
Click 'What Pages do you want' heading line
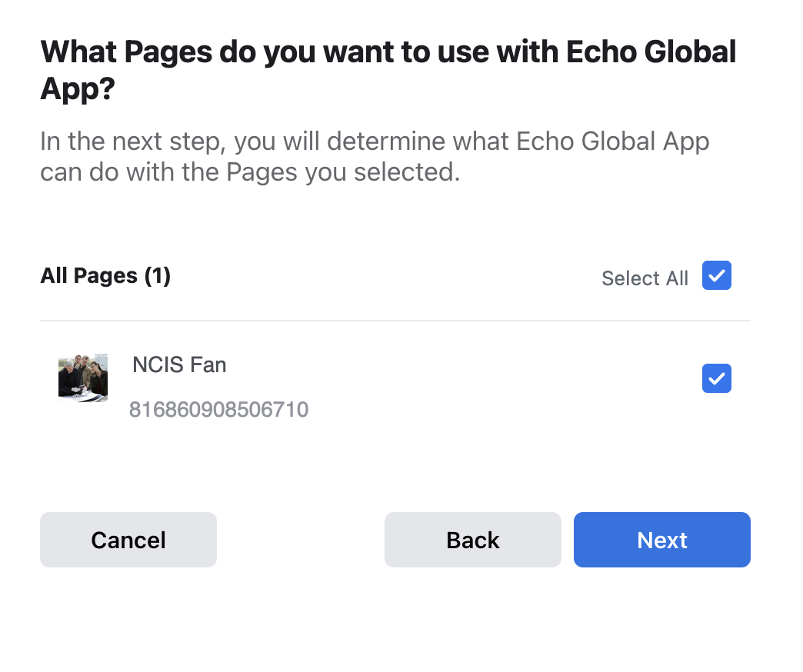[x=388, y=52]
